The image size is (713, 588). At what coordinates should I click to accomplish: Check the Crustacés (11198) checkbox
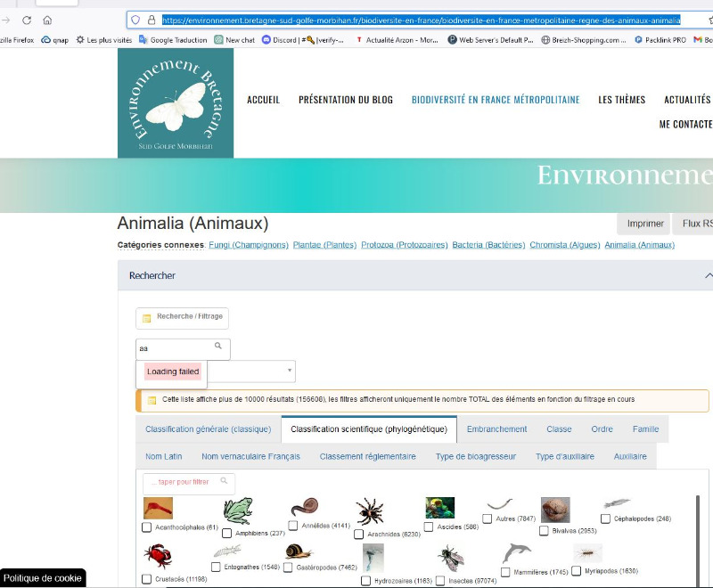pyautogui.click(x=146, y=579)
